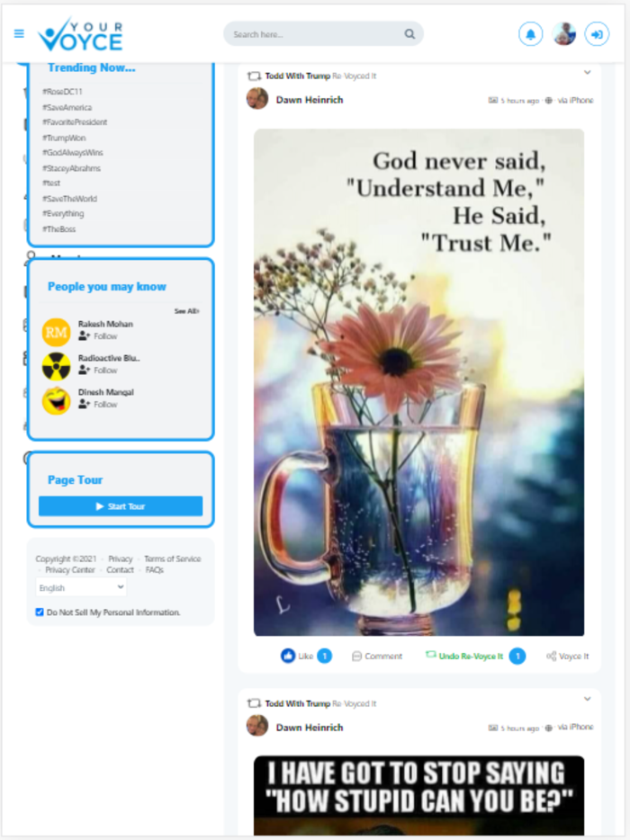630x840 pixels.
Task: Open the #SaveAmerica trending hashtag
Action: (67, 107)
